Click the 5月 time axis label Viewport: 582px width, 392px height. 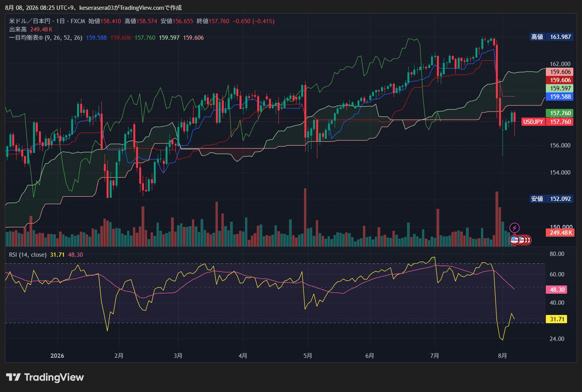[x=307, y=356]
